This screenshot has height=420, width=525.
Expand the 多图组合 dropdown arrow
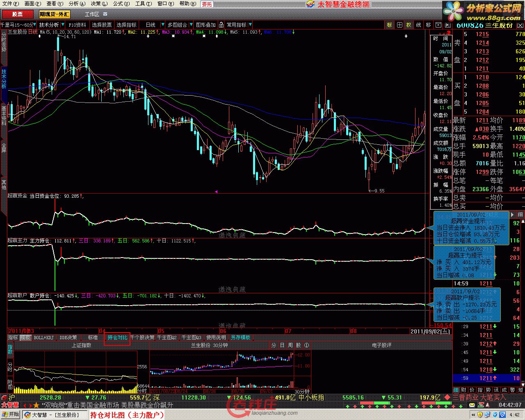191,25
